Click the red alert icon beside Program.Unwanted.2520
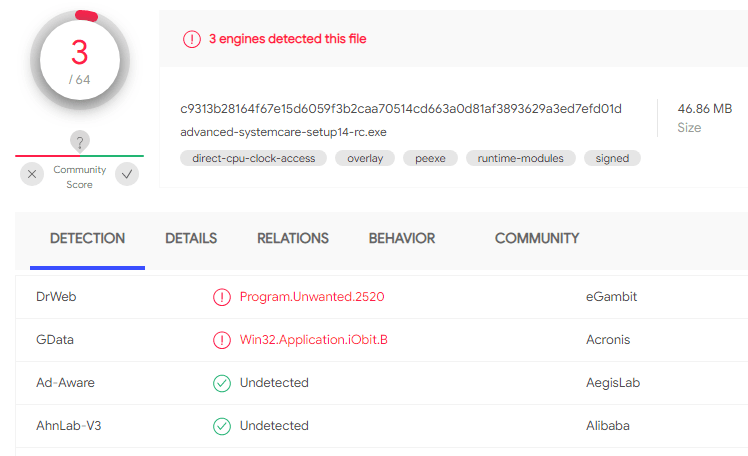The height and width of the screenshot is (456, 748). click(x=221, y=297)
